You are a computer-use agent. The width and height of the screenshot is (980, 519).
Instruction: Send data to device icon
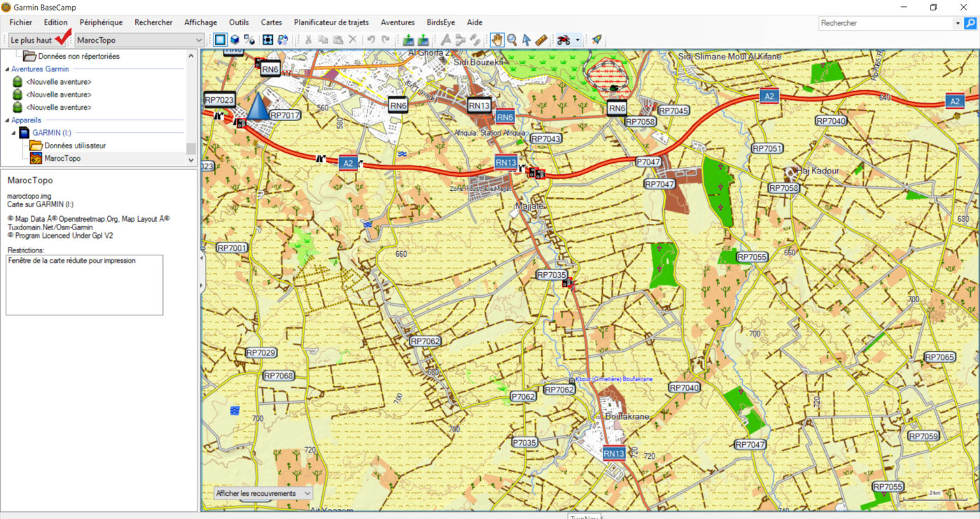pyautogui.click(x=408, y=40)
